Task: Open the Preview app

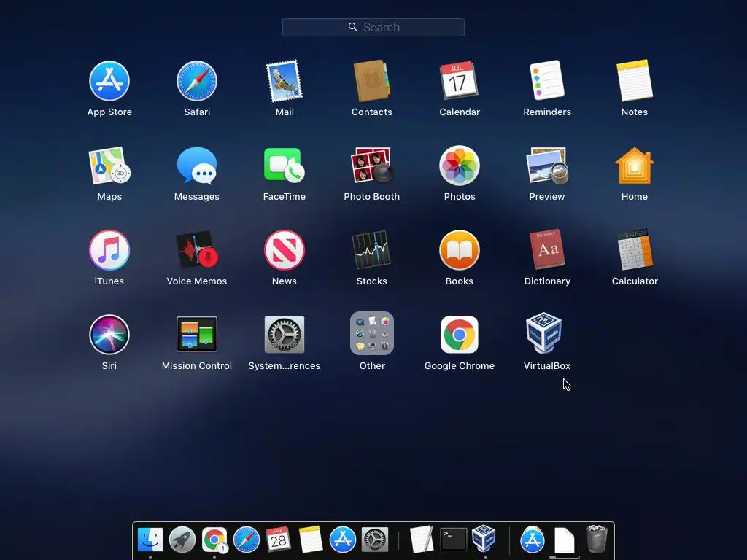Action: click(547, 166)
